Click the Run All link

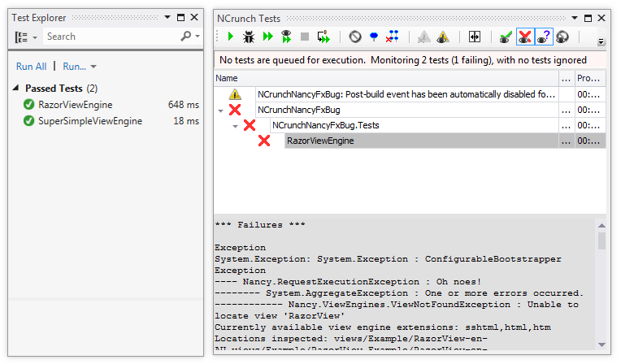(x=31, y=67)
